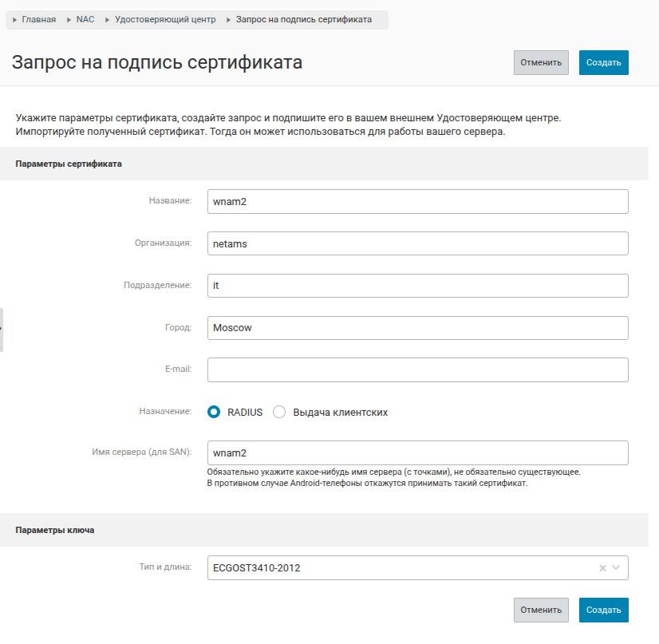Go to Главная in the breadcrumb
Screen dimensions: 659x644
[x=38, y=19]
